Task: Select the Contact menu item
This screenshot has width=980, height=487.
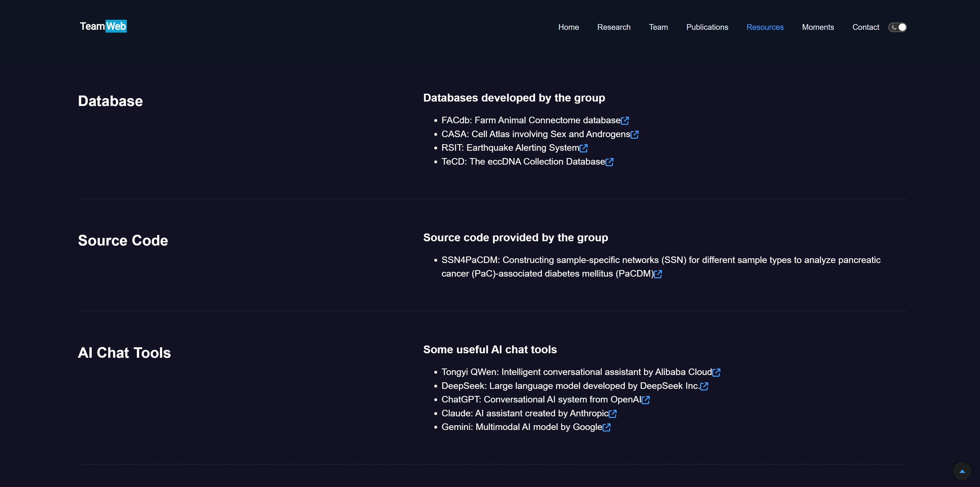Action: coord(865,27)
